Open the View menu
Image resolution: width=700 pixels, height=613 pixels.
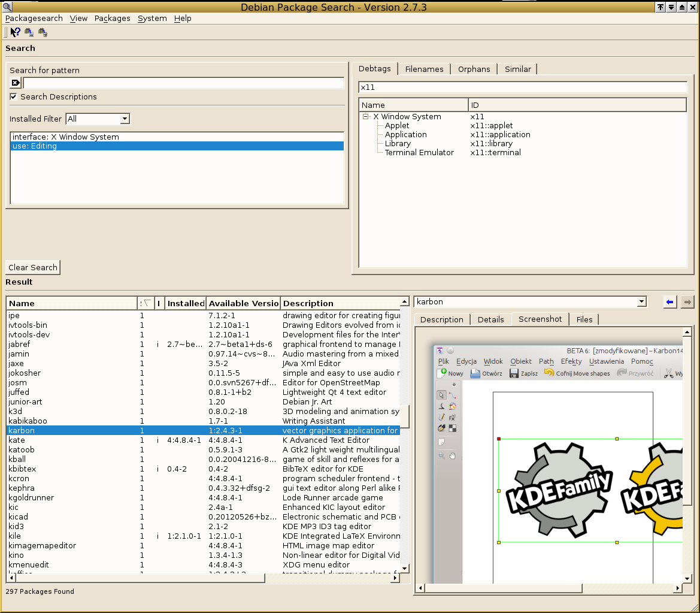click(x=78, y=19)
